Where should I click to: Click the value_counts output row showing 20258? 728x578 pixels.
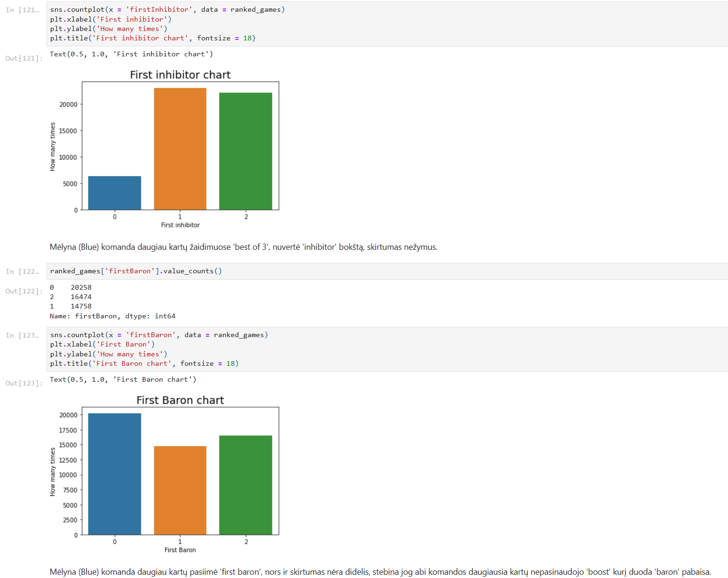coord(71,287)
